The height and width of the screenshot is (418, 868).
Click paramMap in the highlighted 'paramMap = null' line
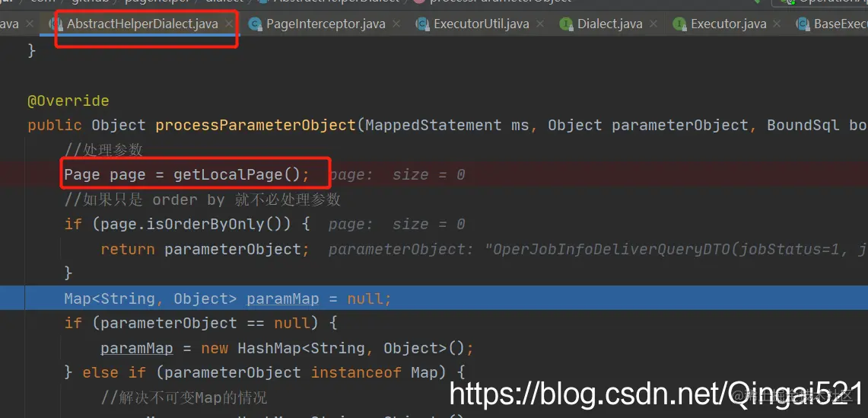(282, 298)
